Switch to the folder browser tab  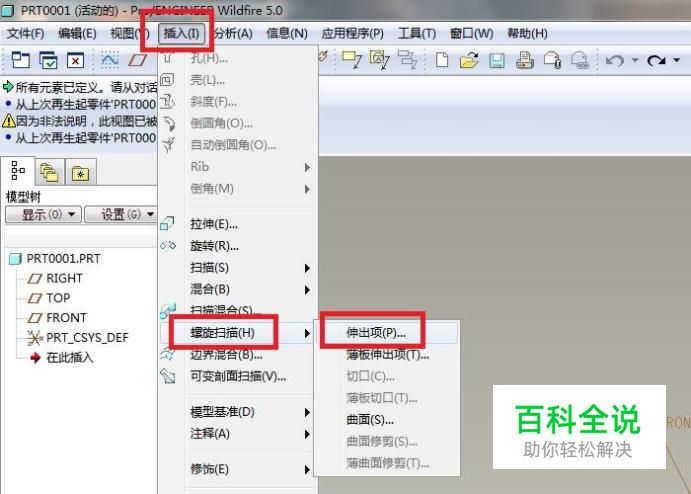pos(49,172)
